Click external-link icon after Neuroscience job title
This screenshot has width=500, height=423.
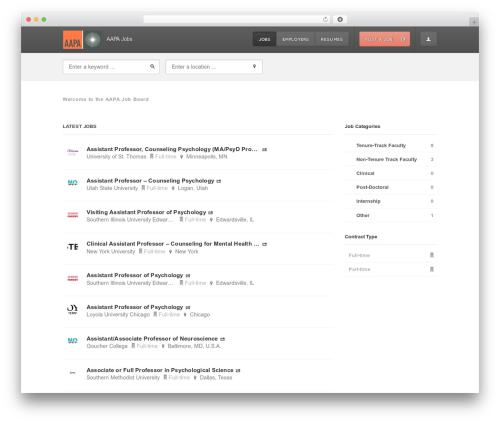[x=223, y=339]
